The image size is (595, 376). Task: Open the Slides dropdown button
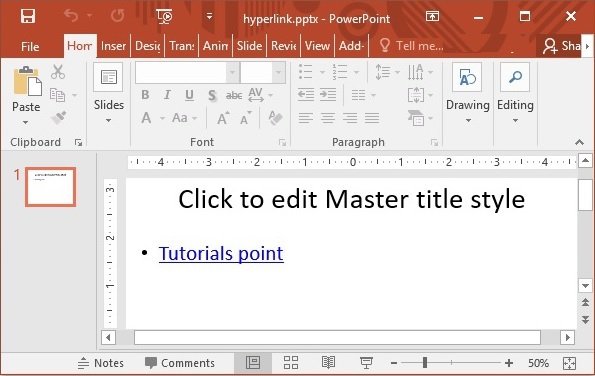click(x=109, y=93)
